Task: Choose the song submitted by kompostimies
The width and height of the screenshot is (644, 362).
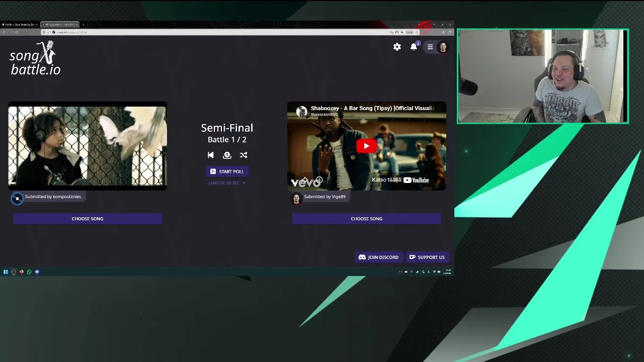Action: point(88,219)
